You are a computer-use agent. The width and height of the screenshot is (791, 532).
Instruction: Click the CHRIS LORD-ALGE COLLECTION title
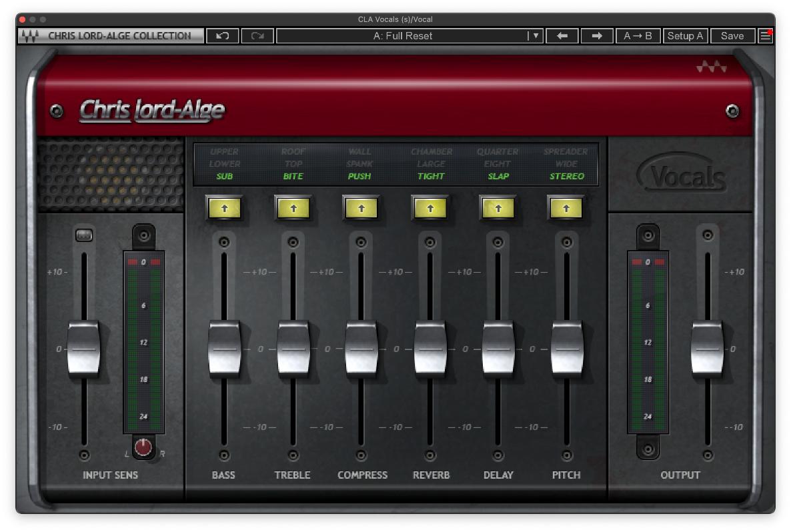click(119, 36)
